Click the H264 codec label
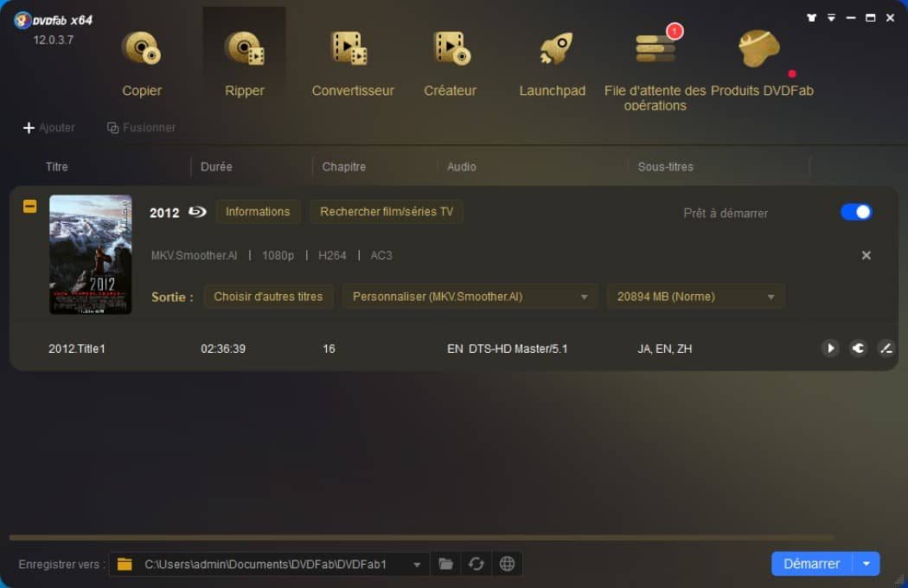The width and height of the screenshot is (908, 588). [x=332, y=255]
